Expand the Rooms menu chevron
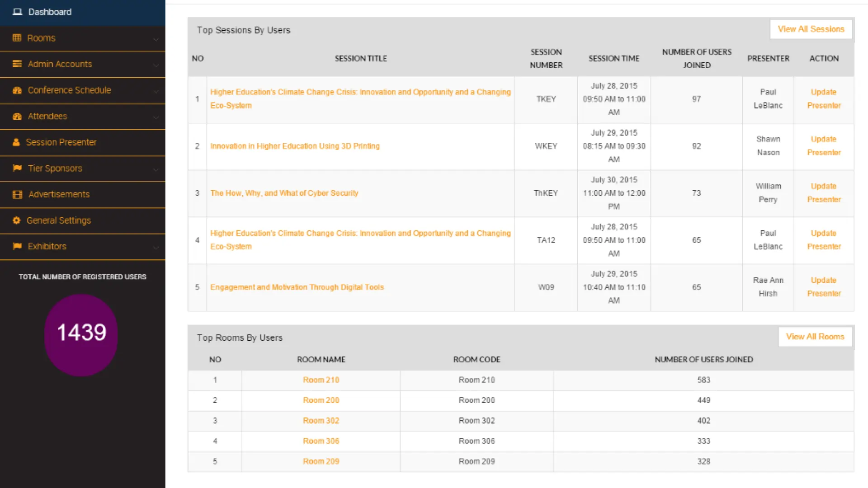 tap(156, 39)
